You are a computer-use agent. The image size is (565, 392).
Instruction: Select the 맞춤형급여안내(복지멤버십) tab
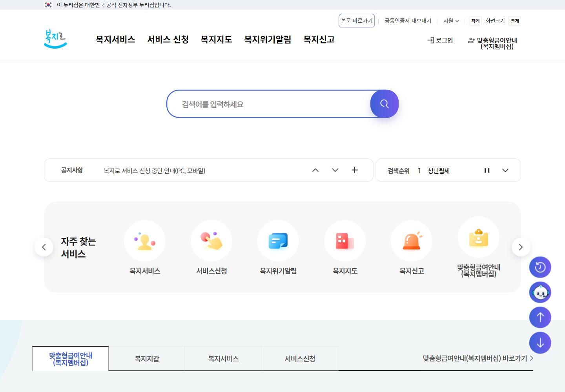pos(71,359)
